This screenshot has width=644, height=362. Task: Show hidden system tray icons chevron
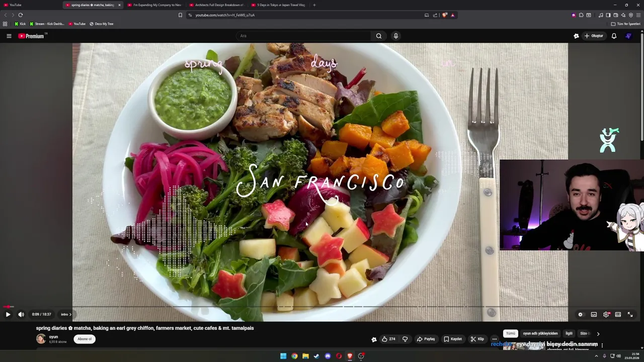coord(597,356)
